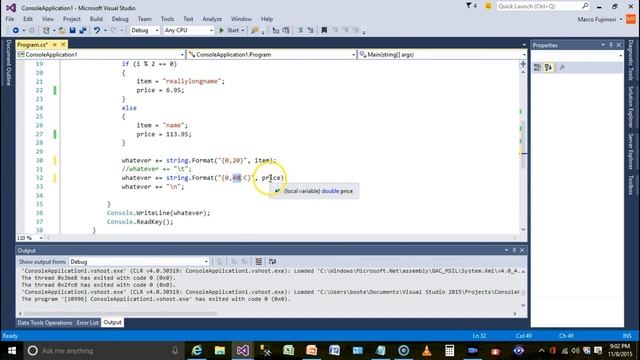The image size is (640, 360).
Task: Click Clear All in Output panel toolbar
Action: click(259, 261)
